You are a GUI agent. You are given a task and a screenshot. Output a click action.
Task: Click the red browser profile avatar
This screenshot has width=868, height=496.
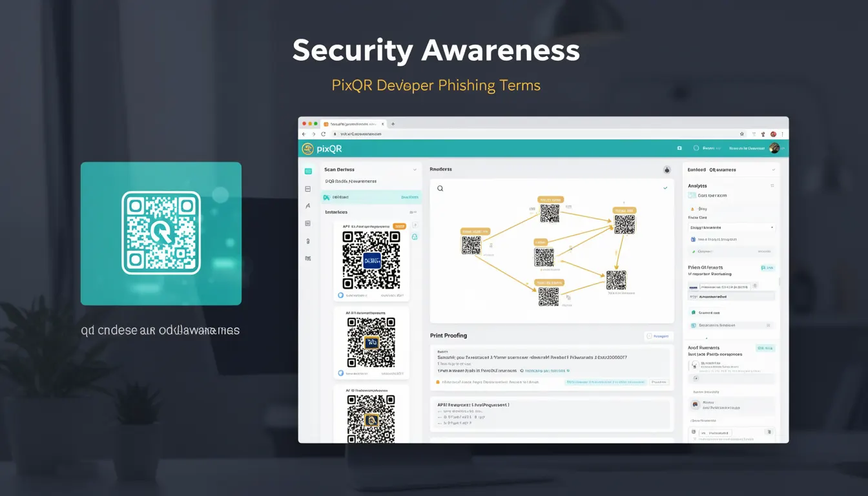click(773, 134)
